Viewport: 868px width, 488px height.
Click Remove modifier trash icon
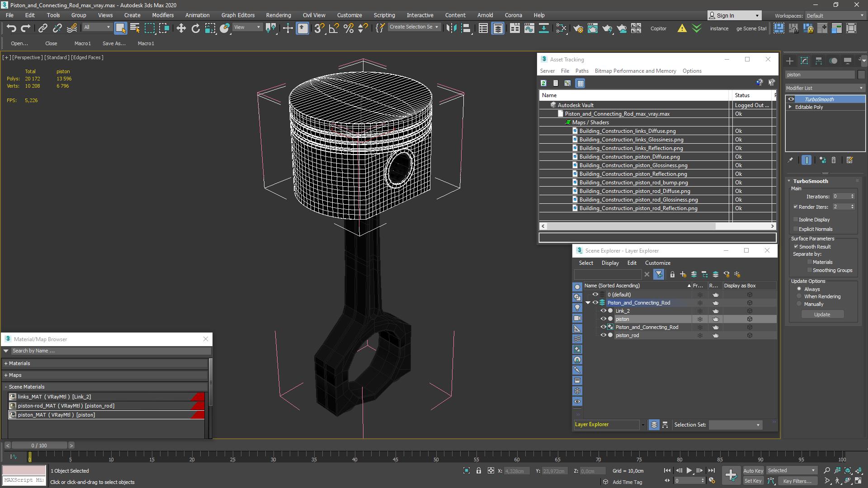(834, 160)
